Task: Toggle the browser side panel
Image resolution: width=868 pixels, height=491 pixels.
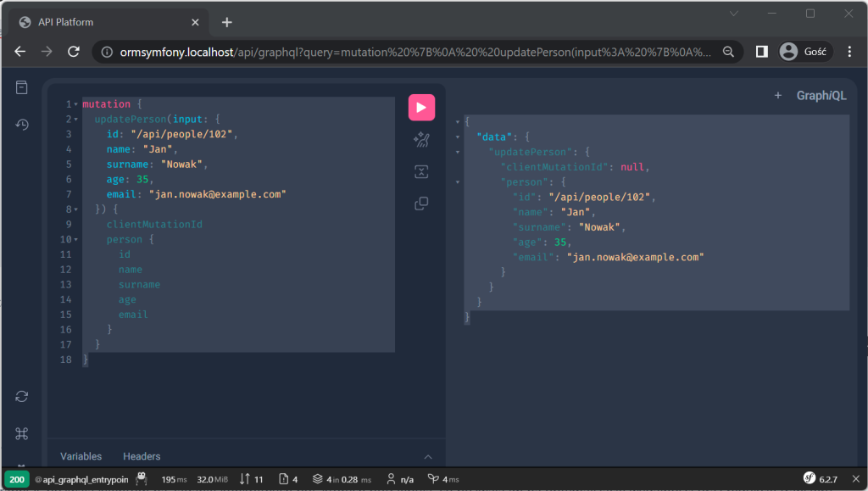Action: click(762, 52)
